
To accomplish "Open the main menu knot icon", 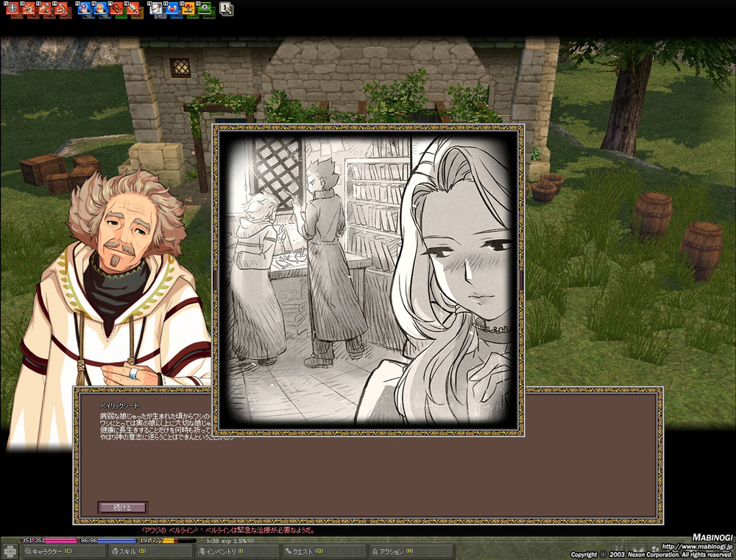I will point(10,552).
